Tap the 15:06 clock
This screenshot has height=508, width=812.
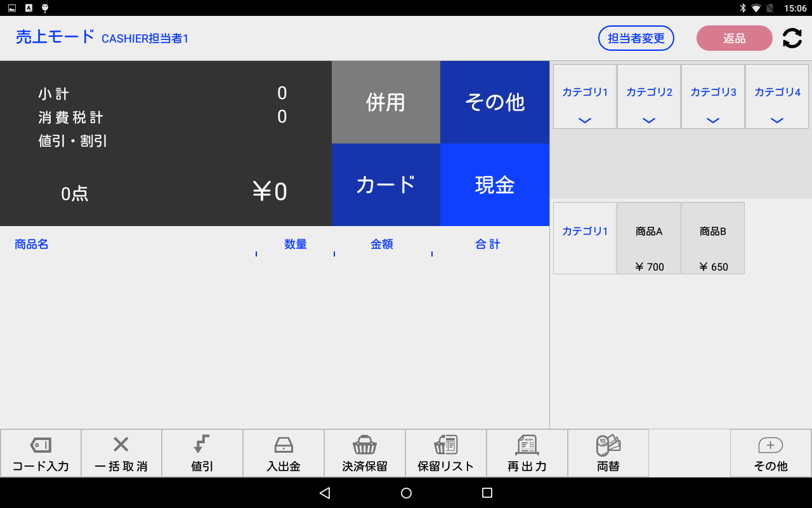795,8
